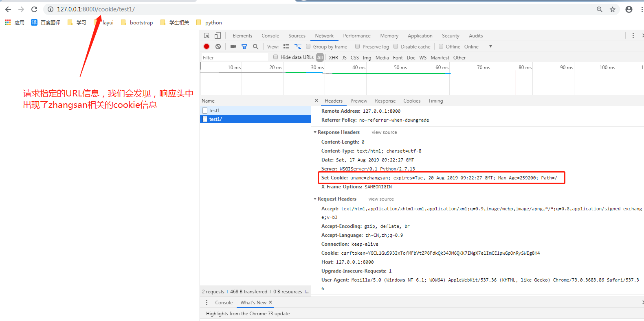The height and width of the screenshot is (321, 644).
Task: Open the Security panel
Action: pos(451,36)
